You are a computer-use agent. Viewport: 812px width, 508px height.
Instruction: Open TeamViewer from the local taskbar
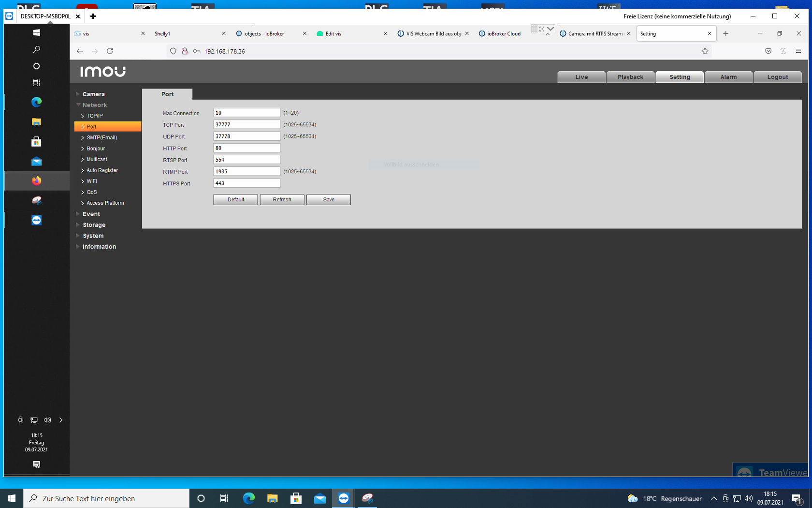[344, 498]
